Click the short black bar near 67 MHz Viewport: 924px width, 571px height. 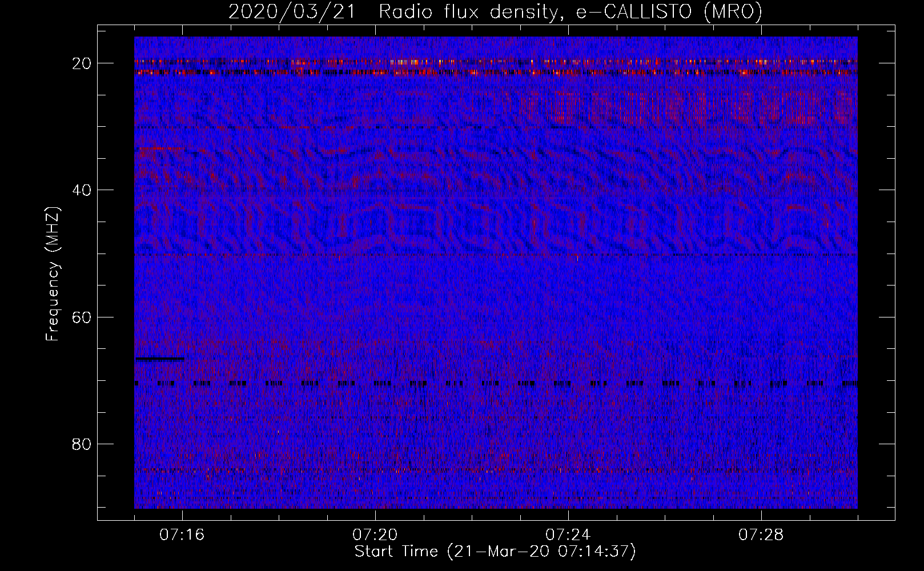coord(160,359)
